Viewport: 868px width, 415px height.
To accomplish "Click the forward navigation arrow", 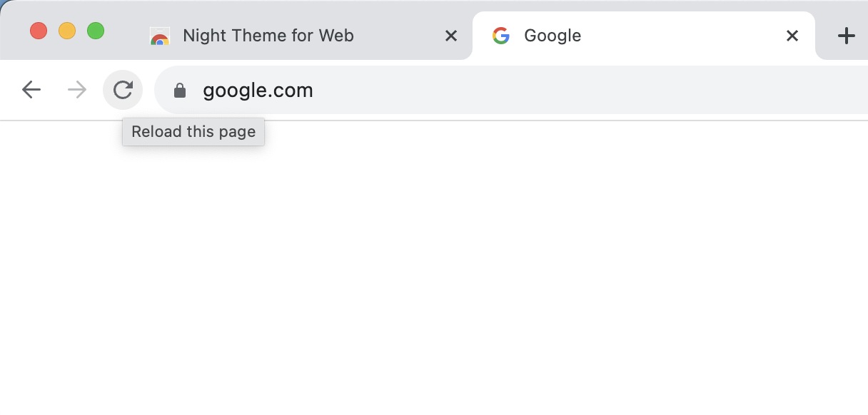I will coord(76,90).
